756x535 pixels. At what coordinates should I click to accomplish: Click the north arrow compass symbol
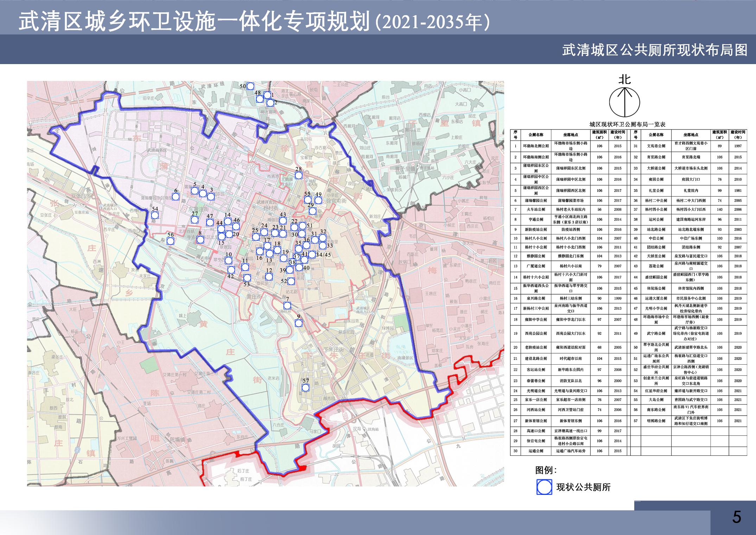click(624, 103)
